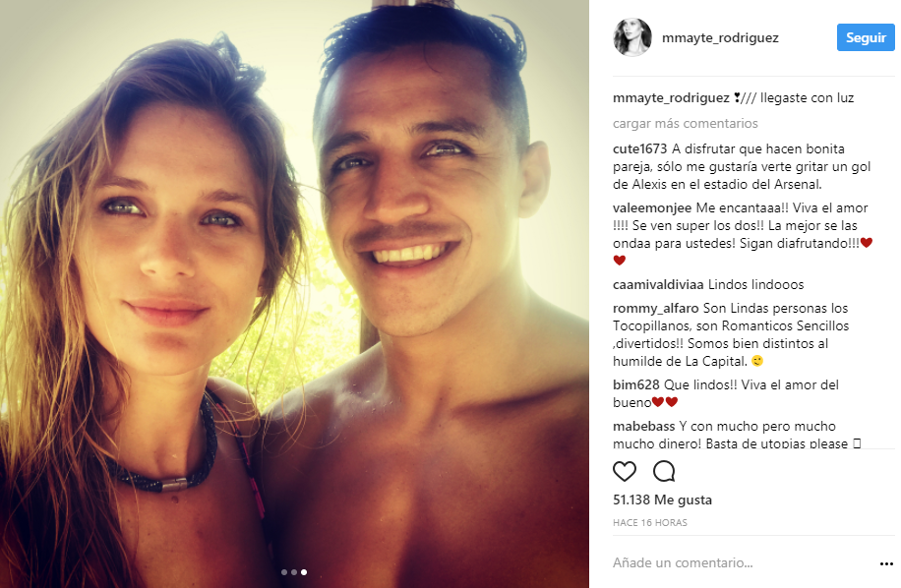Select the second carousel dot indicator
Screen dimensions: 901x588
[x=294, y=572]
